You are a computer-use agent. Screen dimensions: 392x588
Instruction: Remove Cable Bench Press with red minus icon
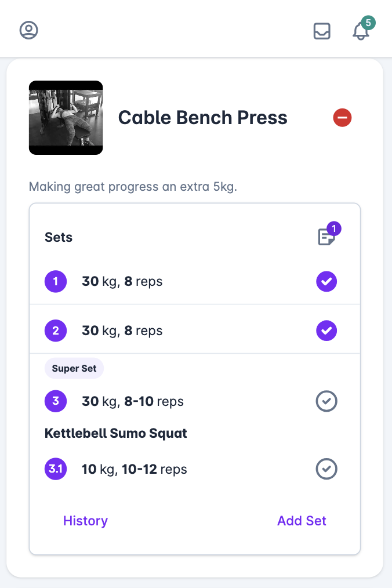click(x=342, y=118)
